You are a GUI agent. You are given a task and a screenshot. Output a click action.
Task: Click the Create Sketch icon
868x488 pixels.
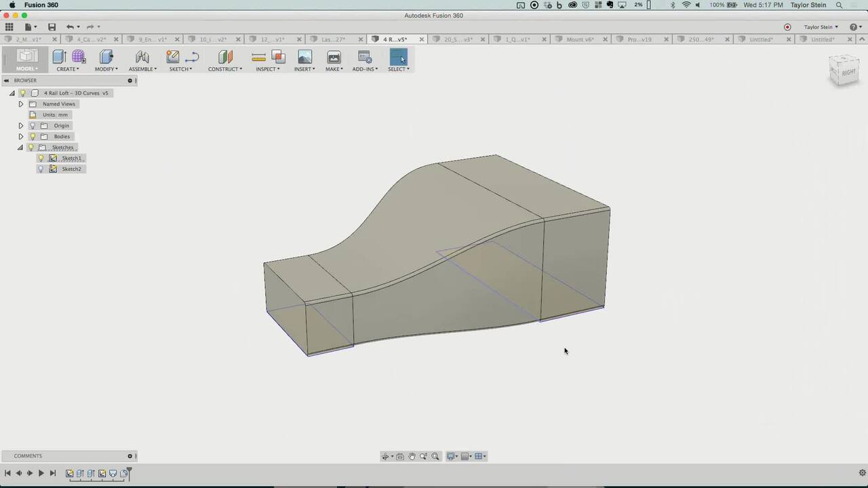tap(173, 57)
